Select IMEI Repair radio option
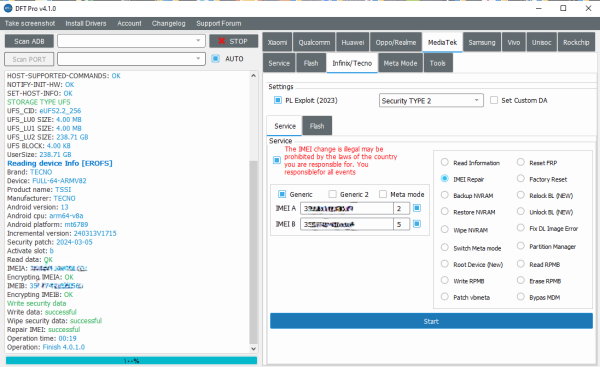Image resolution: width=600 pixels, height=367 pixels. tap(444, 179)
